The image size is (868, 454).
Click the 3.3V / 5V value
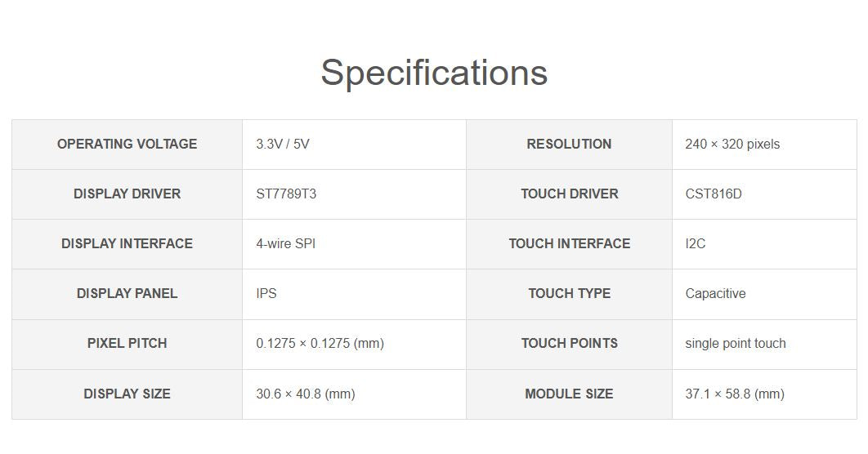(283, 145)
